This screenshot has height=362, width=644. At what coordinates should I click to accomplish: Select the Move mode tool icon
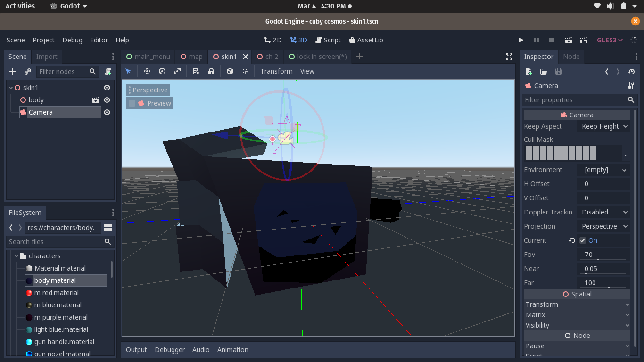[x=147, y=71]
